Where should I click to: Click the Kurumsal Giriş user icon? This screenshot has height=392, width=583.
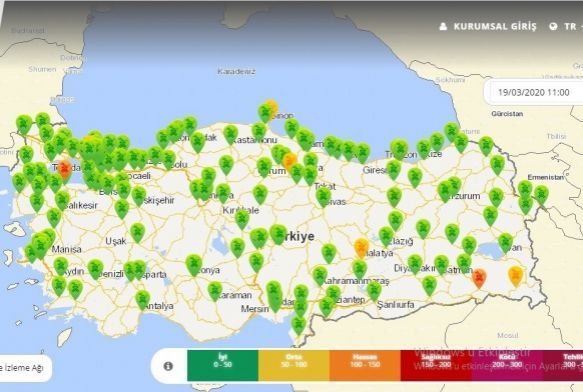(443, 26)
